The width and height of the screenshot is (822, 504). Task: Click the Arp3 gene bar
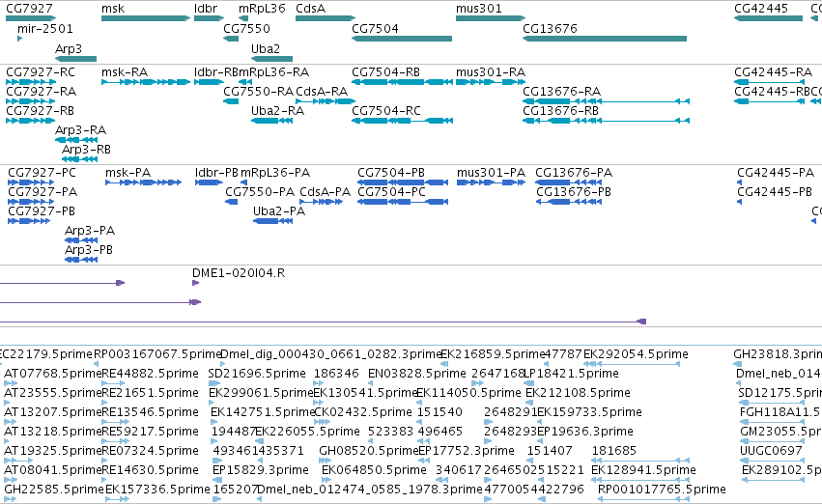coord(76,59)
